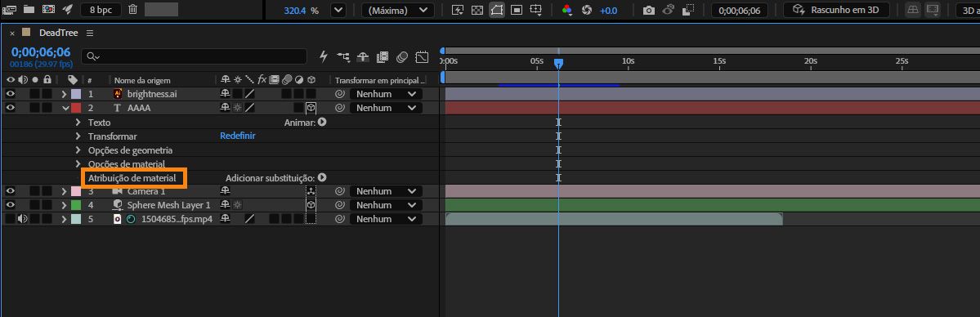Screen dimensions: 980x317
Task: Expand the Transformar property group
Action: click(x=78, y=136)
